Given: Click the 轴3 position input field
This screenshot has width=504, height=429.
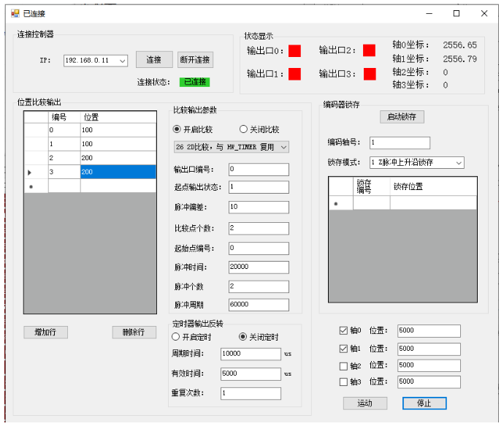Looking at the screenshot, I should click(429, 382).
